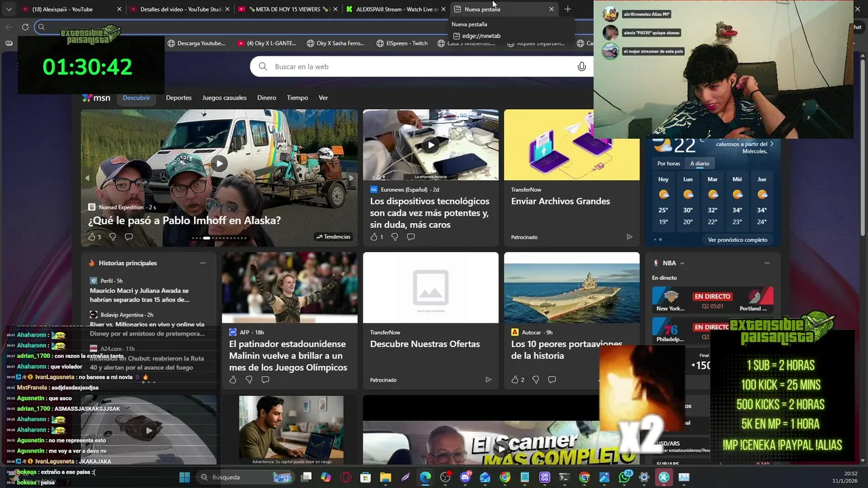Open Discord from the taskbar
Screen dimensions: 868x488
tap(465, 477)
